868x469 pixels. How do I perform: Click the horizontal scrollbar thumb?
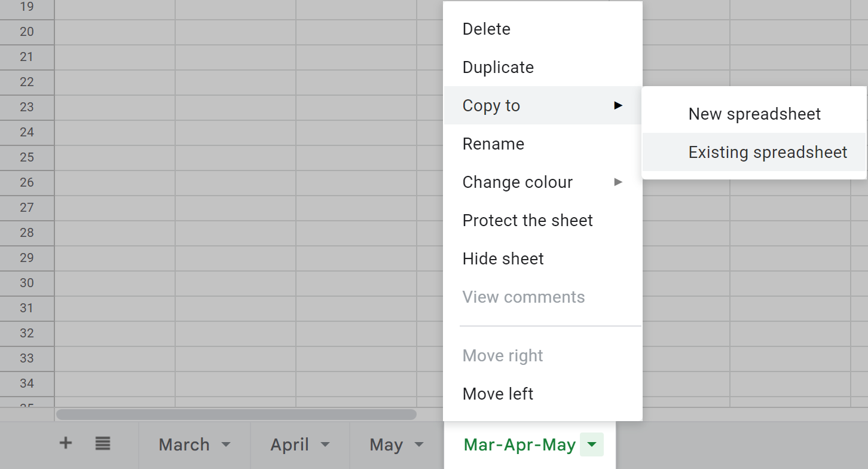click(x=236, y=415)
